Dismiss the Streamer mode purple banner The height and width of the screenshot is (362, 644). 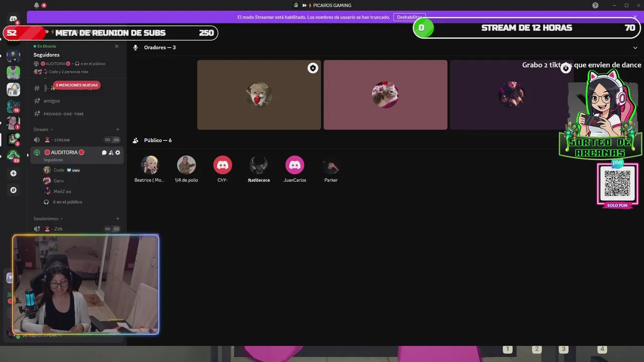635,17
